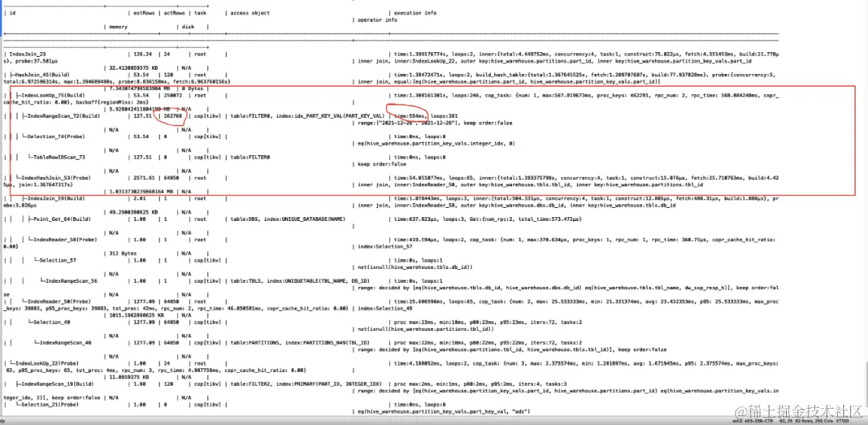Select the TableRowIDScan_73 operator name

[59, 157]
